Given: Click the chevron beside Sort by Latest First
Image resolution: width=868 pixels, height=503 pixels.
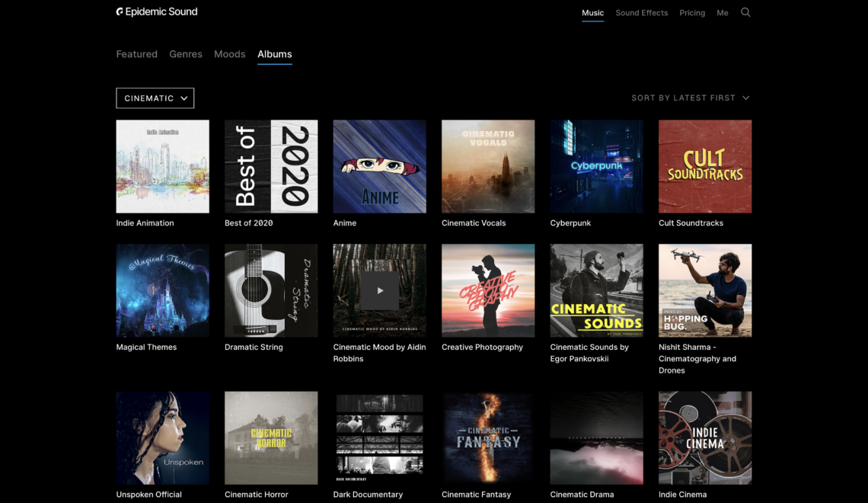Looking at the screenshot, I should [x=745, y=98].
